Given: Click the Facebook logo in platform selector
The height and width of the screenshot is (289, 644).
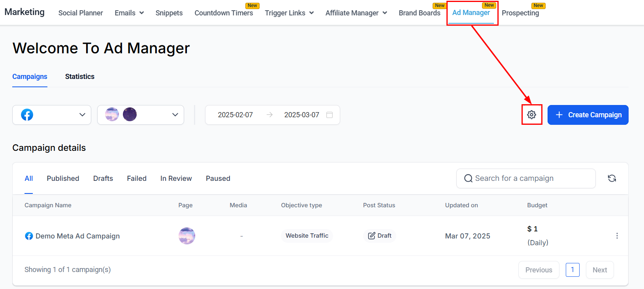Looking at the screenshot, I should pos(27,115).
